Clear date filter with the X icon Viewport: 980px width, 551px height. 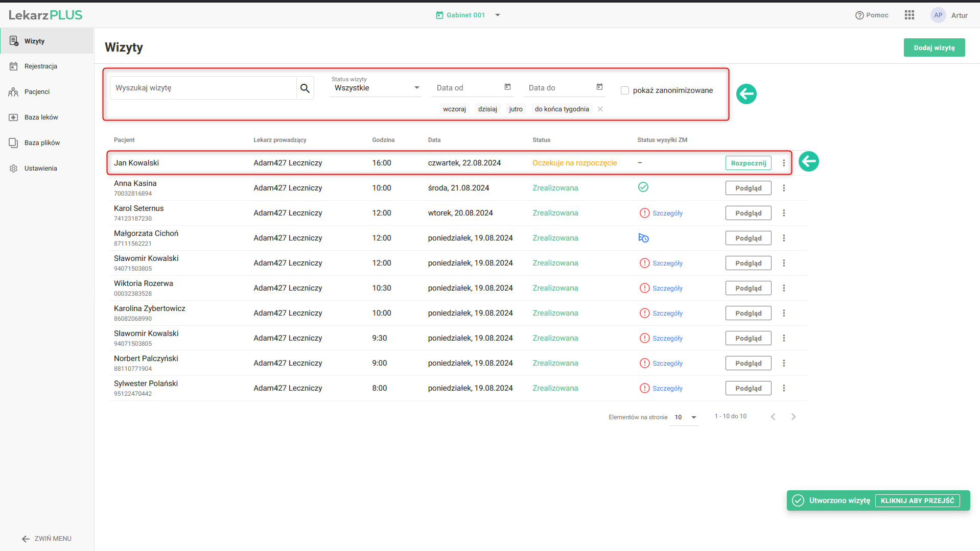pyautogui.click(x=600, y=109)
